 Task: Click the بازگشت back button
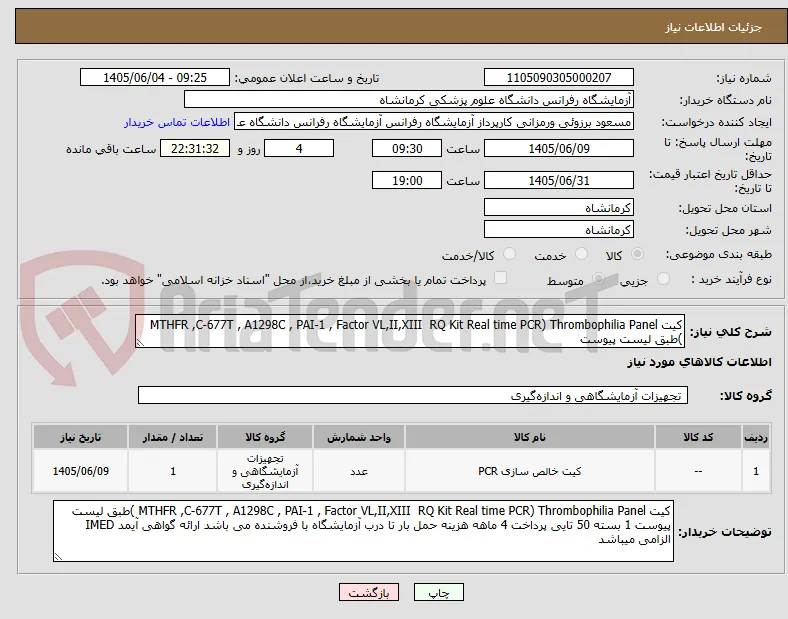369,592
